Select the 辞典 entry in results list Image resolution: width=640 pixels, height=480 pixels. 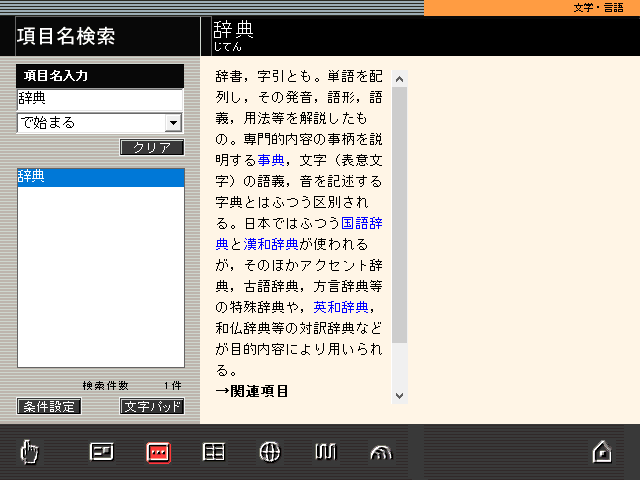click(x=101, y=177)
